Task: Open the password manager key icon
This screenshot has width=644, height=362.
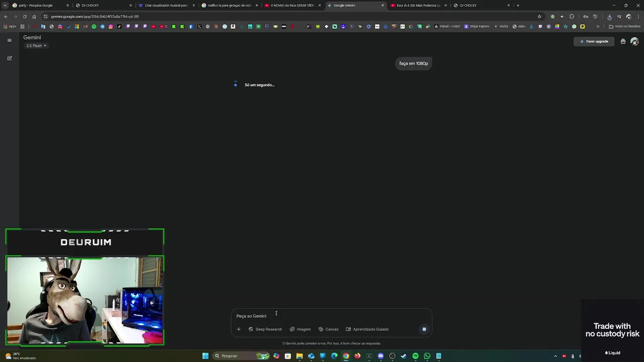Action: point(586,17)
